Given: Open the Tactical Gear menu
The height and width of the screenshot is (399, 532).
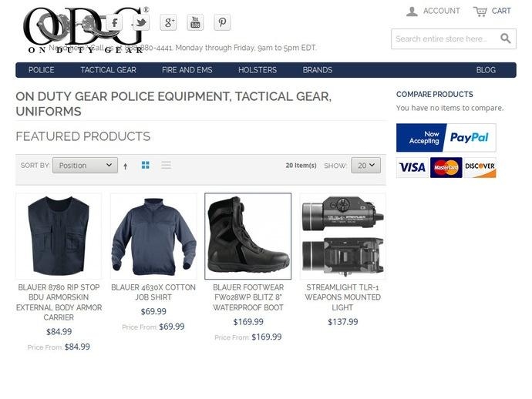Looking at the screenshot, I should click(108, 70).
